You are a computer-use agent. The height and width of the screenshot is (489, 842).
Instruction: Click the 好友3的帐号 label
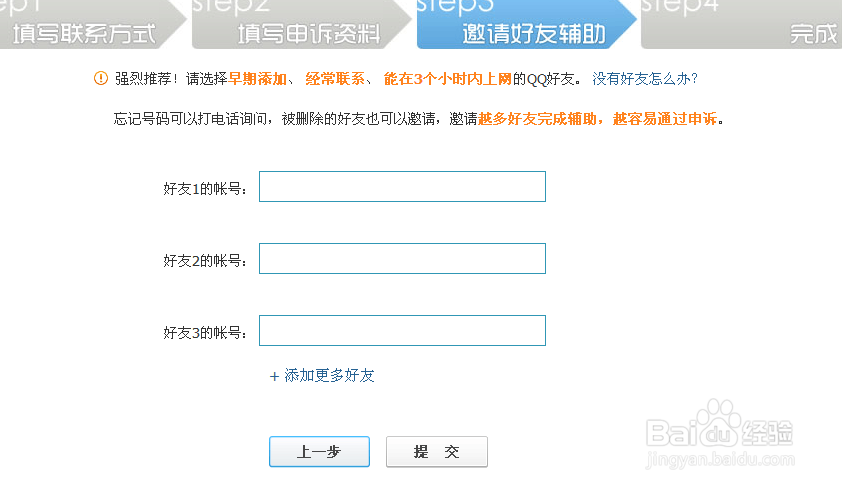coord(206,332)
